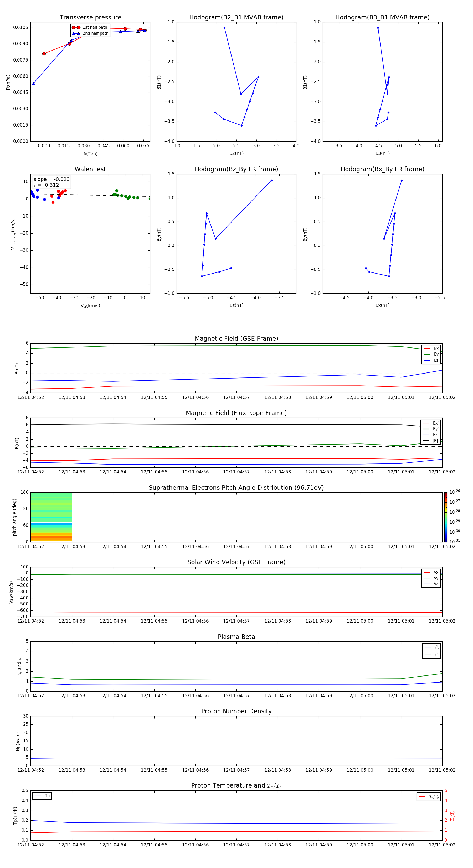The image size is (473, 868).
Task: Click the 'By' legend entry in GSE magnetic field
Action: (x=431, y=355)
